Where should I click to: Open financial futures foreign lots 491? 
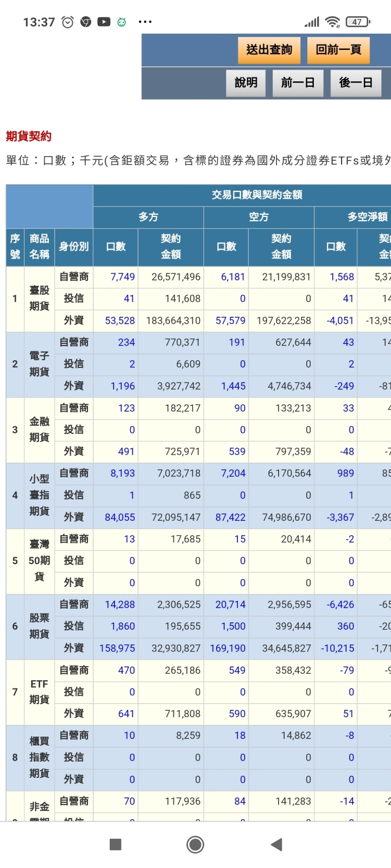[x=127, y=451]
